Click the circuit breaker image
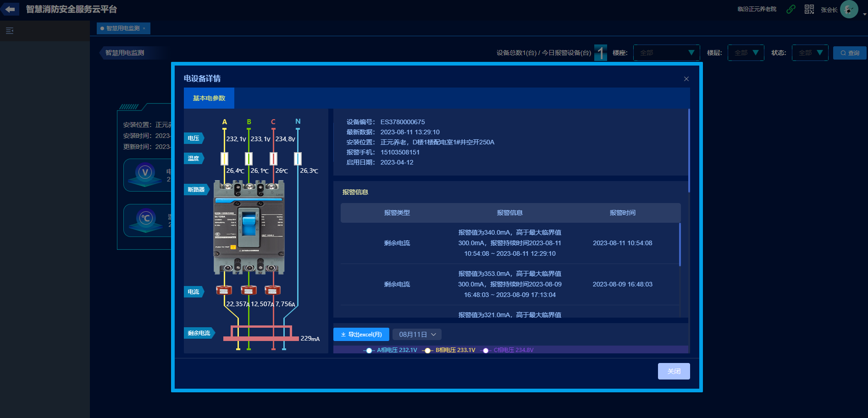Viewport: 868px width, 418px height. pos(249,227)
